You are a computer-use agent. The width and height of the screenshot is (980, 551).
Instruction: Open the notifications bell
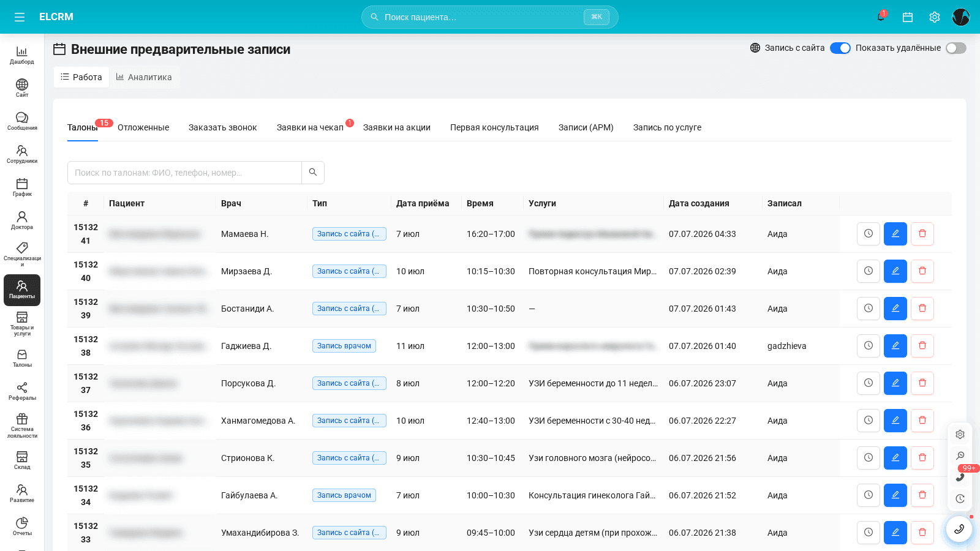click(881, 17)
